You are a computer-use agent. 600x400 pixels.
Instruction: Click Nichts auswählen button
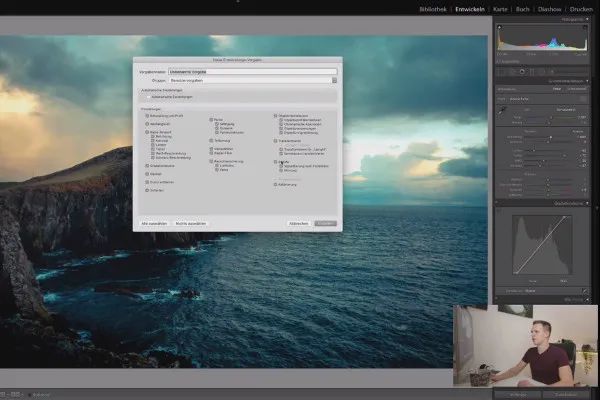[x=191, y=224]
